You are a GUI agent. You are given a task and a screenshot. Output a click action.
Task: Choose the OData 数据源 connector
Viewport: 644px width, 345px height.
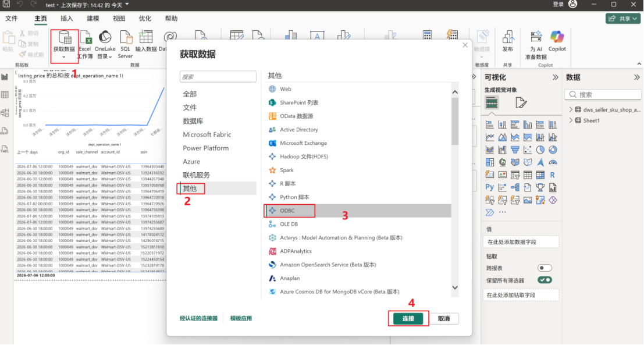pos(358,116)
